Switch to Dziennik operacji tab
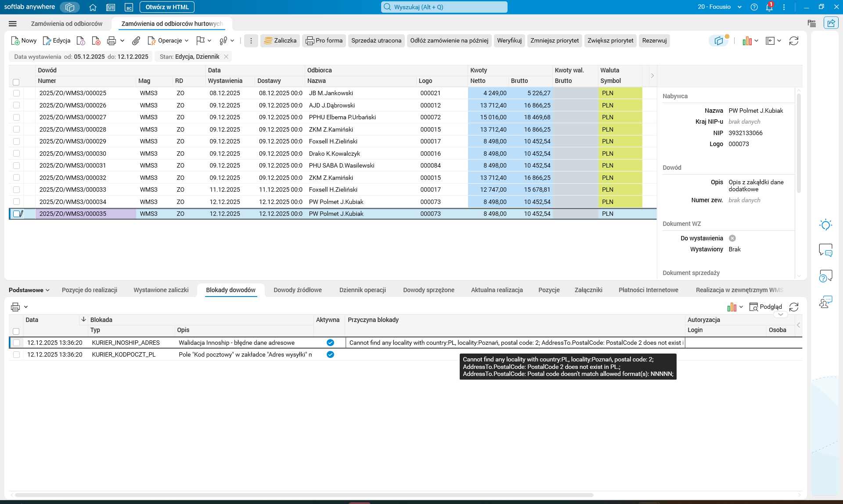Screen dimensions: 843x504 coord(362,290)
